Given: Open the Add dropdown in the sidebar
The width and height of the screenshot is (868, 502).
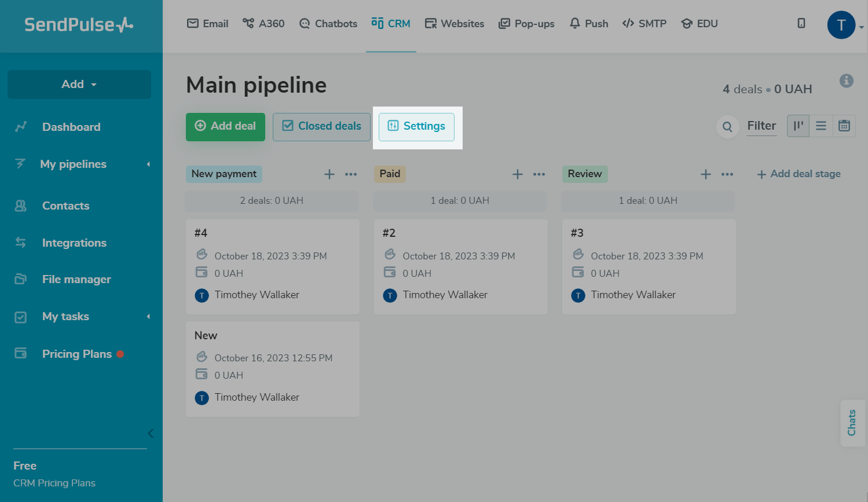Looking at the screenshot, I should coord(79,85).
